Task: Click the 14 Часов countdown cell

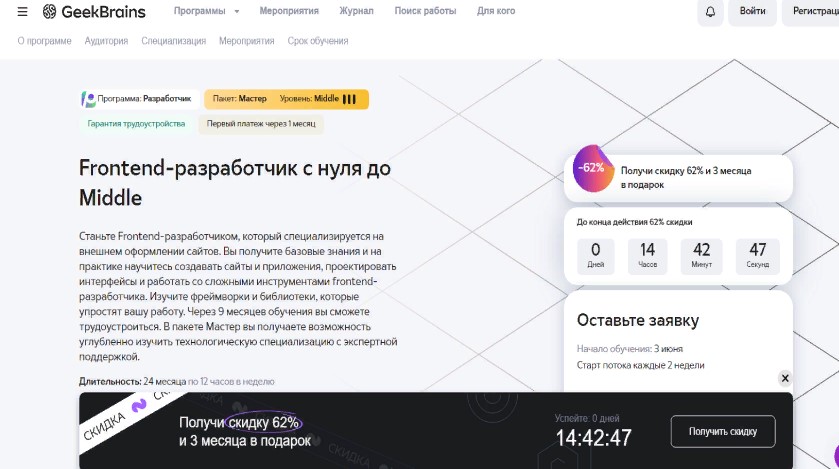Action: coord(647,256)
